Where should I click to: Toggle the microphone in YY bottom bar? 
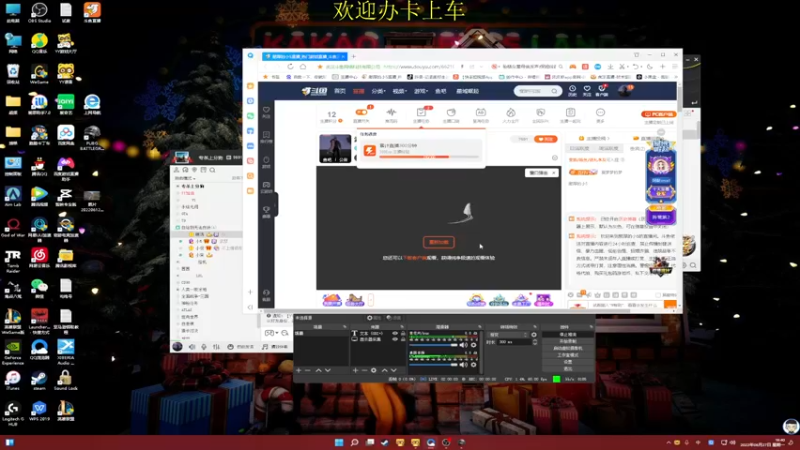tap(204, 347)
